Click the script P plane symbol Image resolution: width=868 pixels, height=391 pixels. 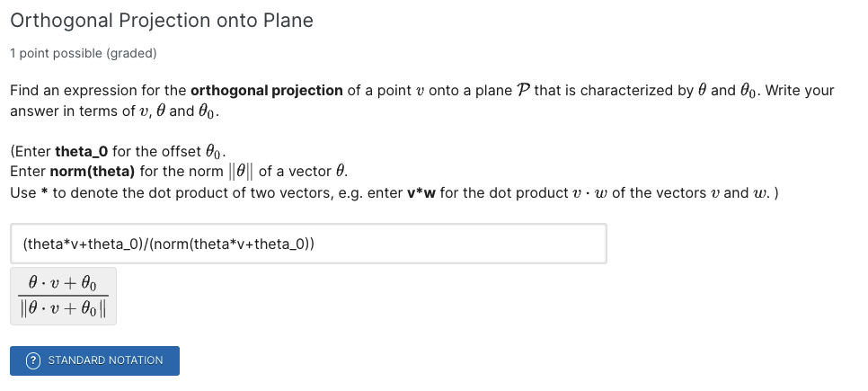coord(523,90)
